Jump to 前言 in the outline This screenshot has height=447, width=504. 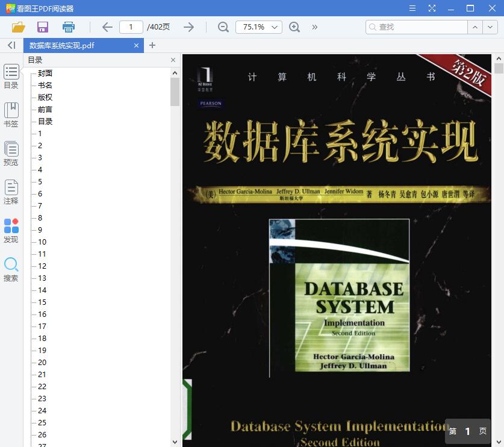[45, 109]
